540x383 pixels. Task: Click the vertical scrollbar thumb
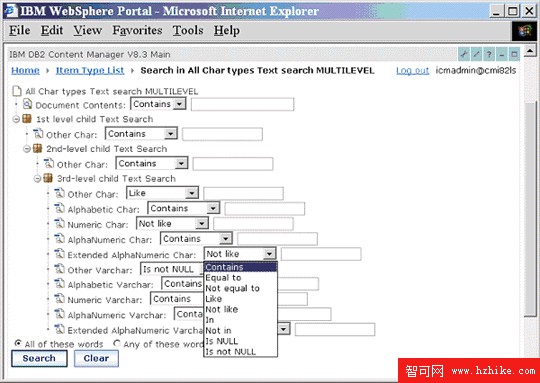pos(530,208)
